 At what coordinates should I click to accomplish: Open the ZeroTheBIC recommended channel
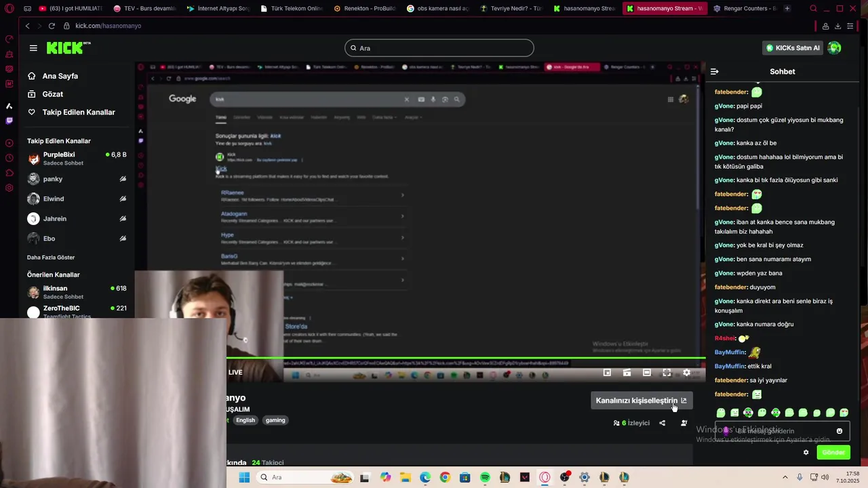point(77,311)
